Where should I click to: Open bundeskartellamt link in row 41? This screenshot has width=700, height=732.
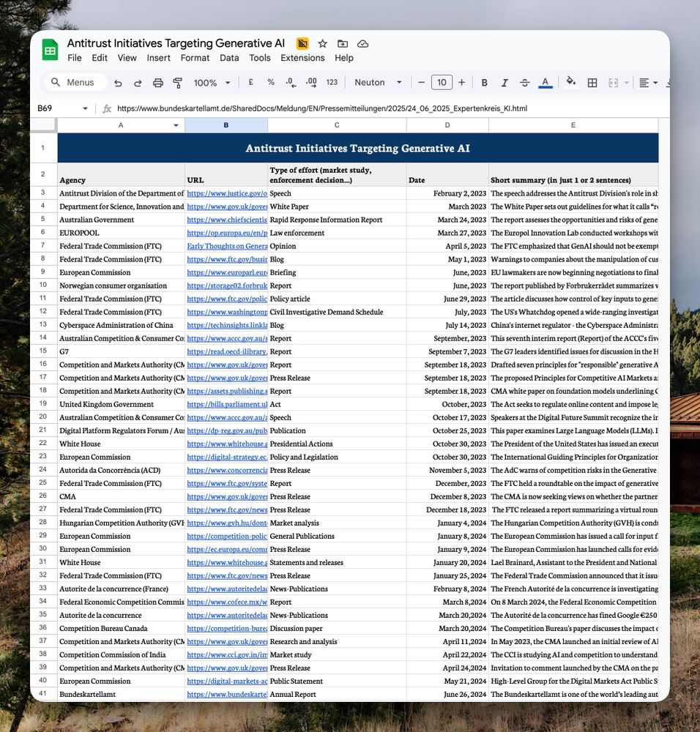(226, 695)
